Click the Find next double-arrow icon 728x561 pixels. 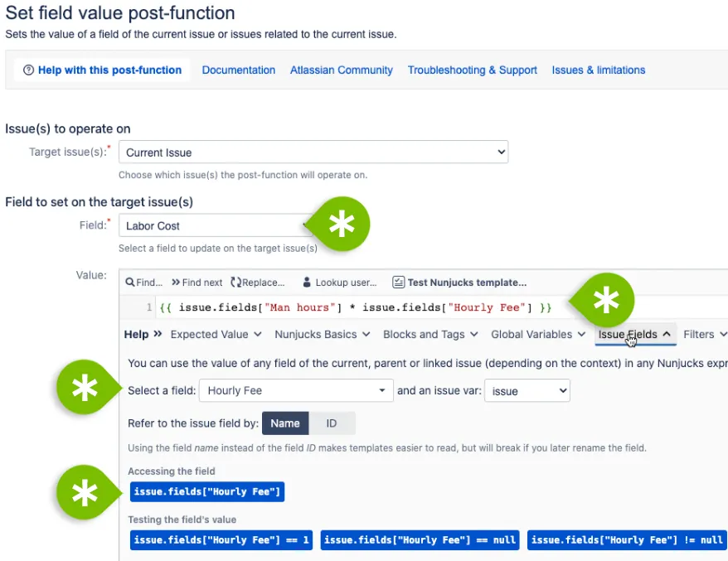(x=176, y=282)
